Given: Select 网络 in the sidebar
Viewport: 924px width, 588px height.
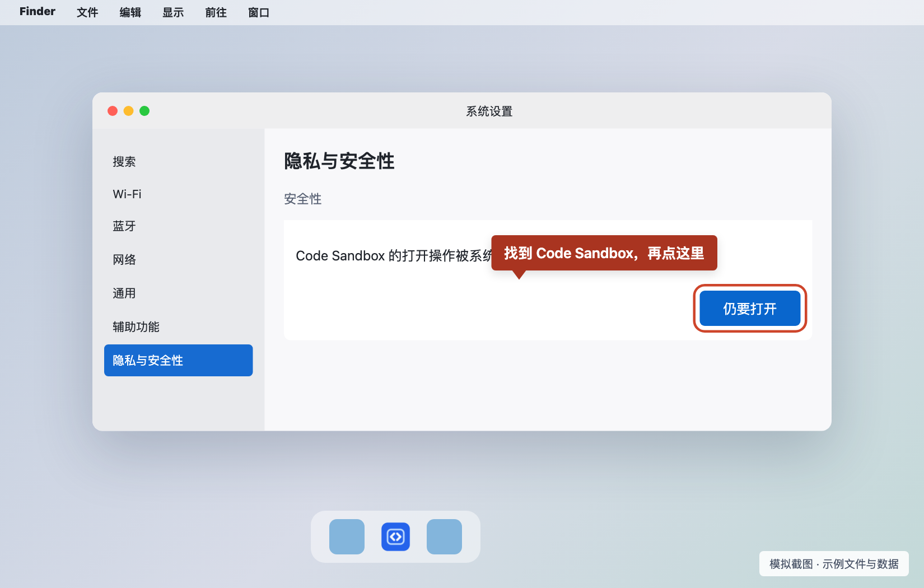Looking at the screenshot, I should (178, 260).
